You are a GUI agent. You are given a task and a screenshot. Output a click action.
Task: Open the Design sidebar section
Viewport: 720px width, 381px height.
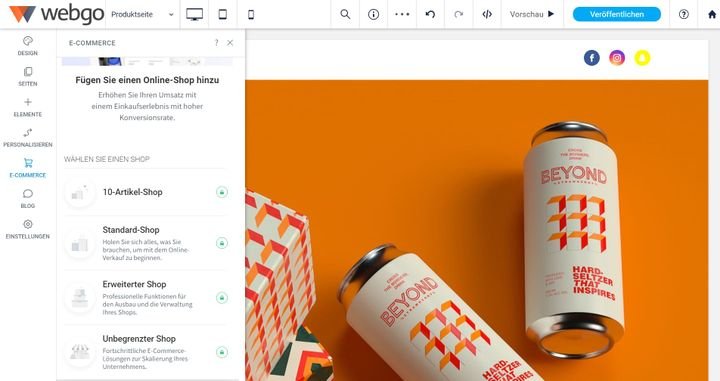tap(28, 46)
